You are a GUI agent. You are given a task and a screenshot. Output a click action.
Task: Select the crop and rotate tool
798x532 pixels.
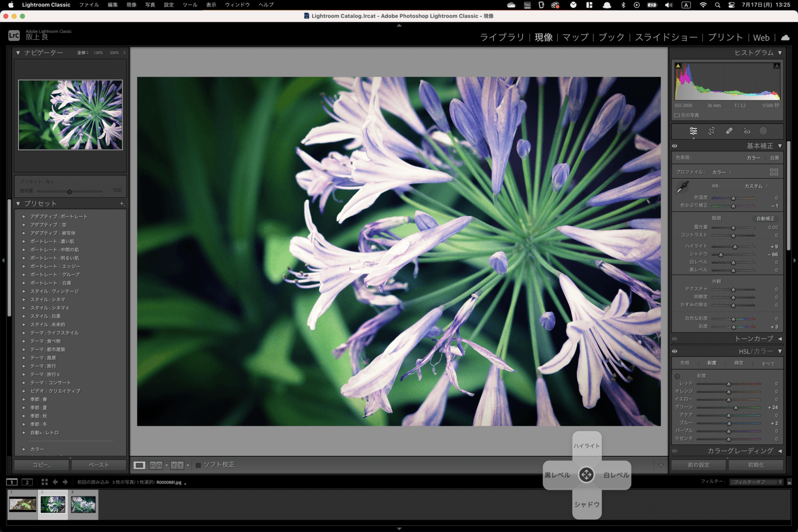coord(711,131)
